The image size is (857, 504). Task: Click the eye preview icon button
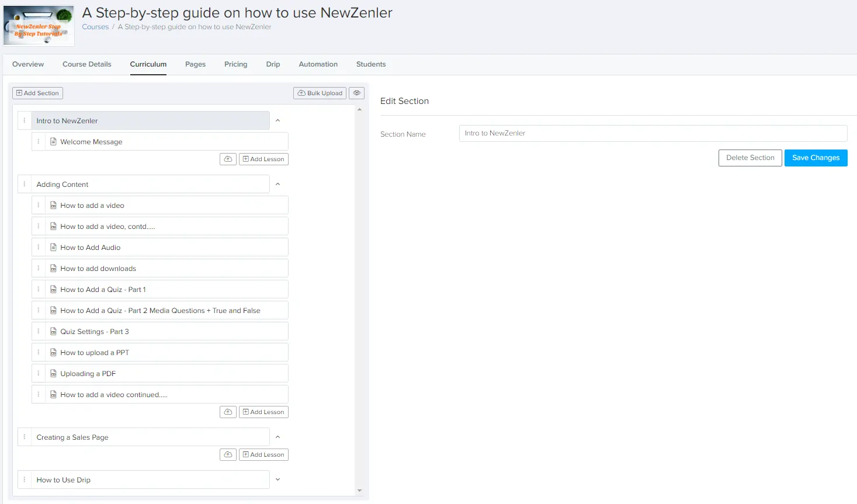[356, 93]
